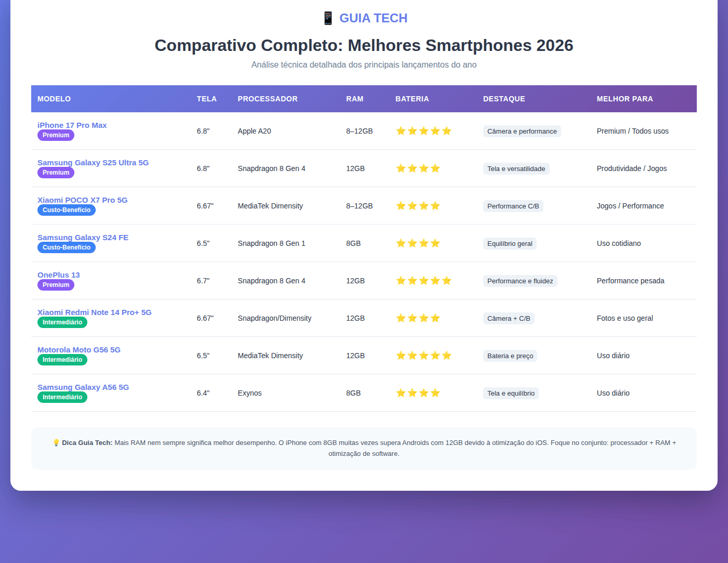Click the 'Bateria e preço' tag

pos(510,356)
